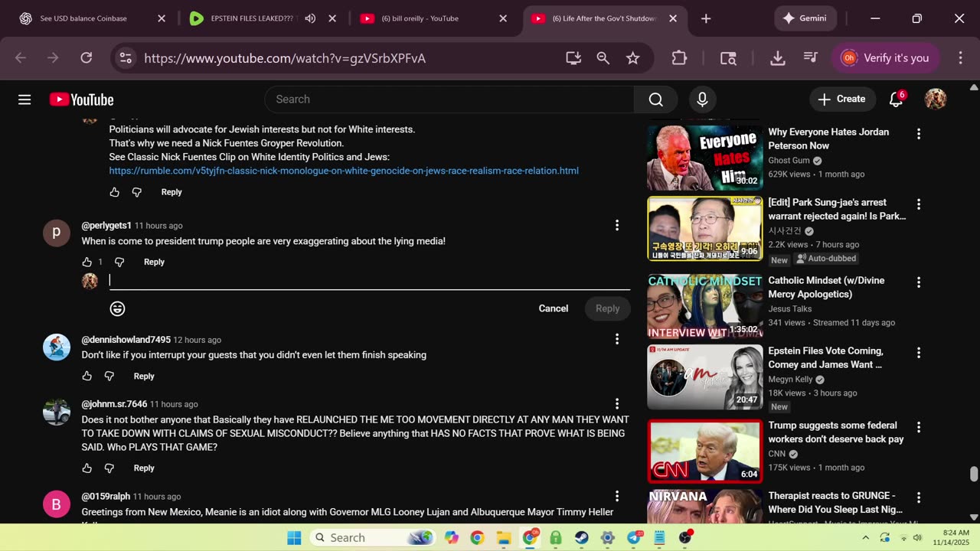
Task: Start voice search with the microphone icon
Action: click(702, 99)
